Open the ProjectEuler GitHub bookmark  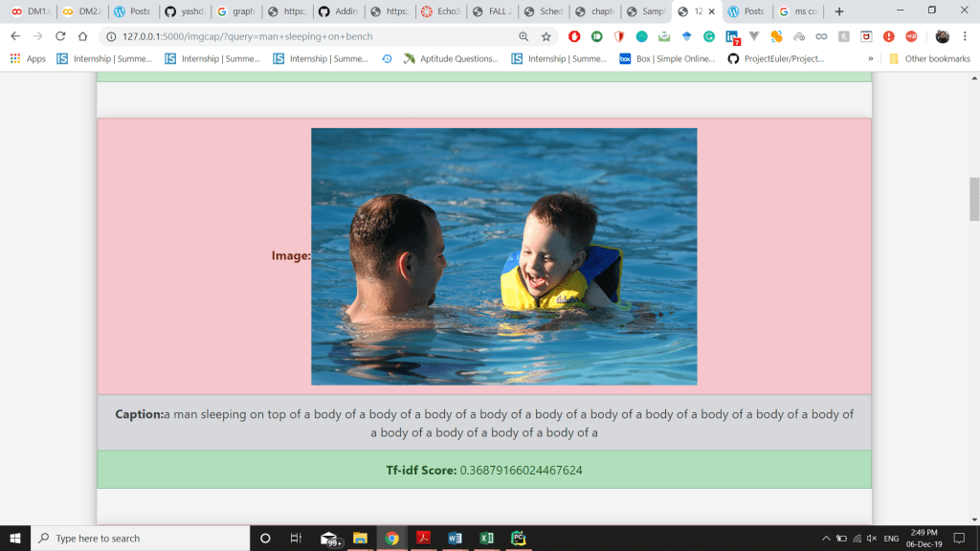[x=776, y=58]
